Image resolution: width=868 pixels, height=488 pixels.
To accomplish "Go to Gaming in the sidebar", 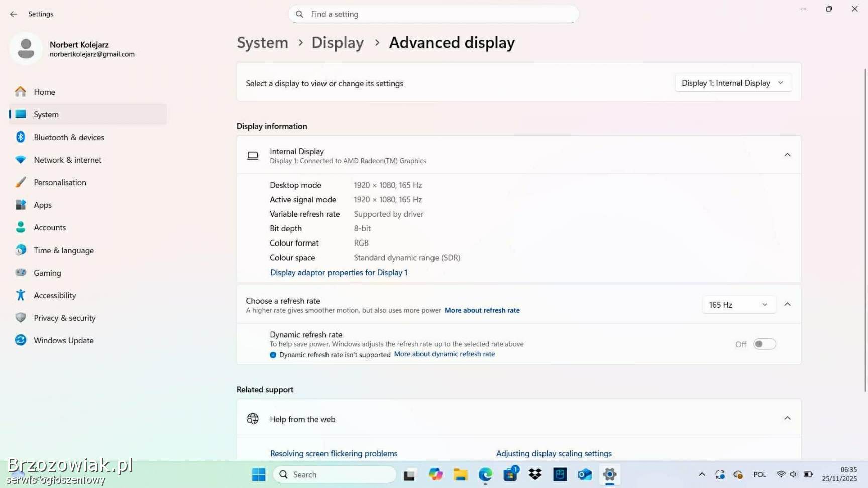I will 47,273.
